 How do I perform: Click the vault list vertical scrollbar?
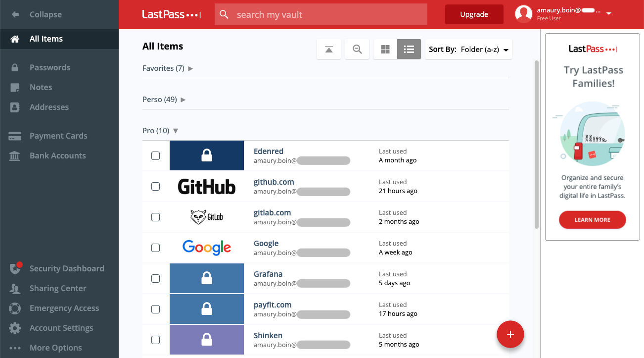(537, 144)
